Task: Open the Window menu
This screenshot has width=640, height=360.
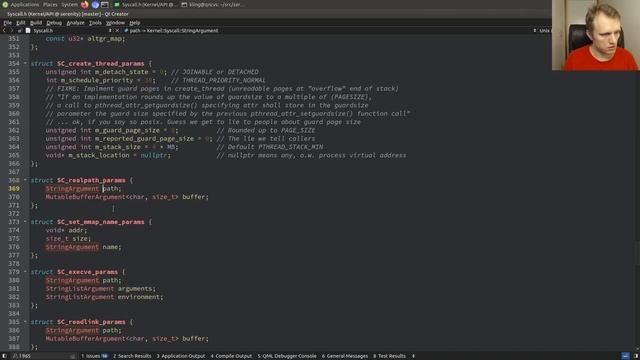Action: [116, 22]
